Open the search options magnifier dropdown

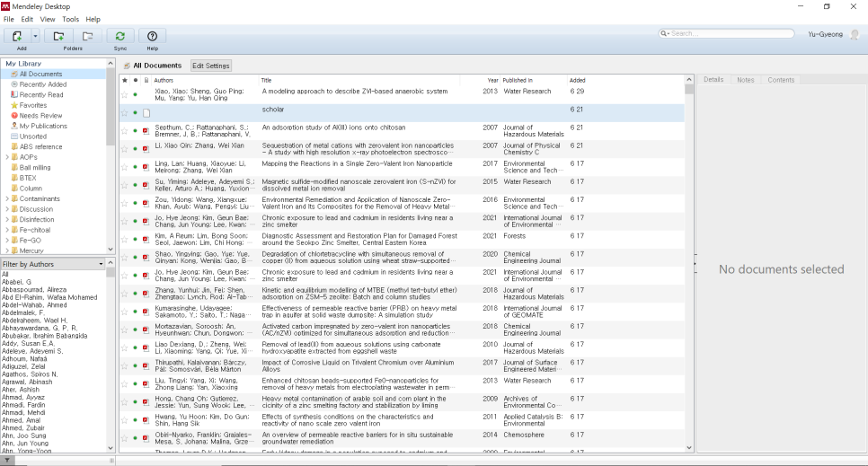coord(664,34)
